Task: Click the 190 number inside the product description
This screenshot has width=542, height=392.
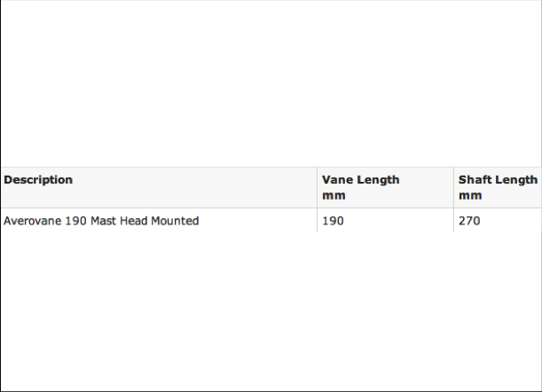Action: click(x=75, y=221)
